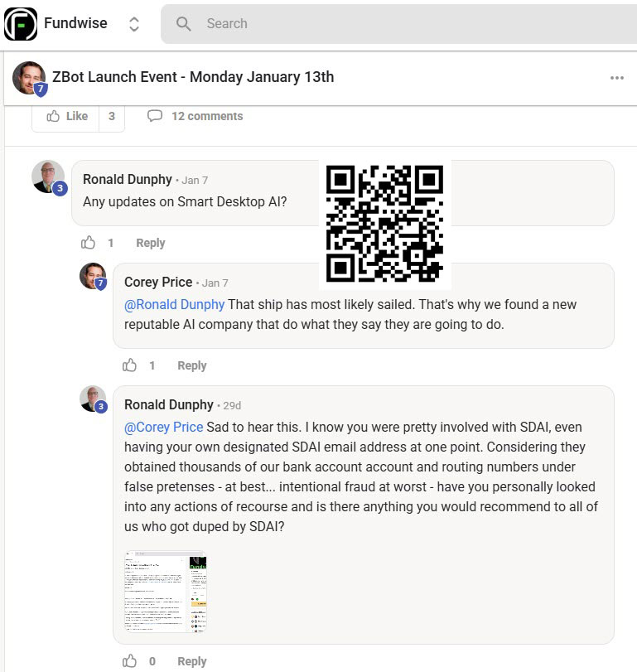637x672 pixels.
Task: Thumbs-up Ronald's 29d comment
Action: (x=129, y=661)
